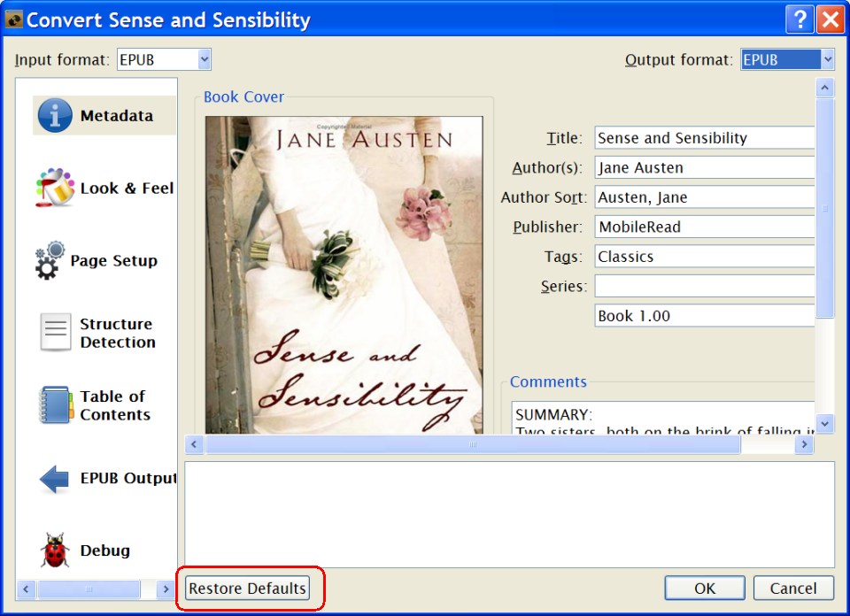850x616 pixels.
Task: Click the metadata panel scroll right arrow
Action: (x=805, y=445)
